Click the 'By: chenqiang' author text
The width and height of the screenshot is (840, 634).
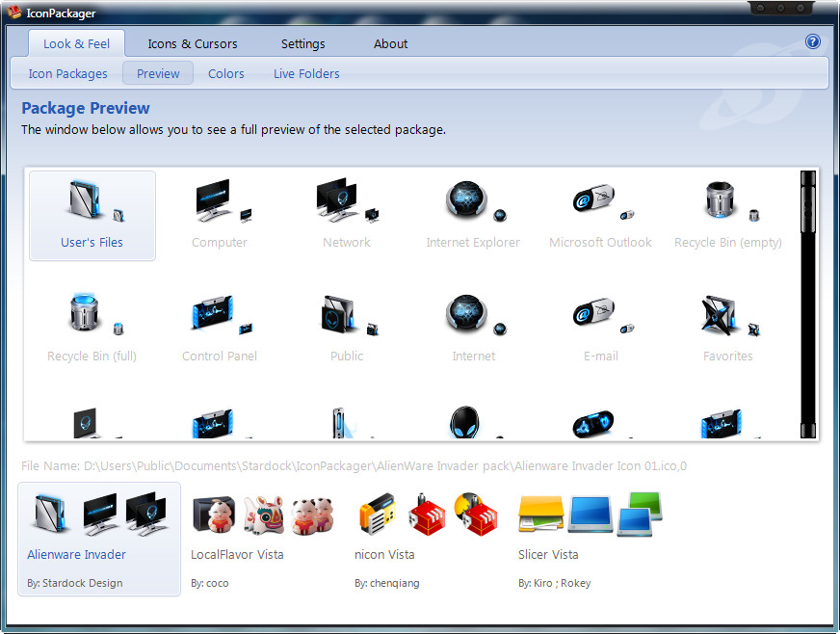[x=387, y=583]
